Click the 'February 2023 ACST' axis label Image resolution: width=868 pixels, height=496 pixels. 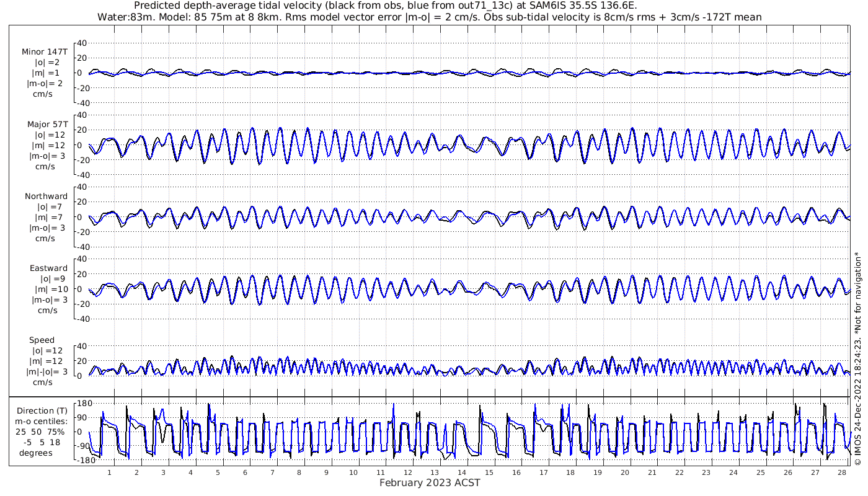pos(429,483)
